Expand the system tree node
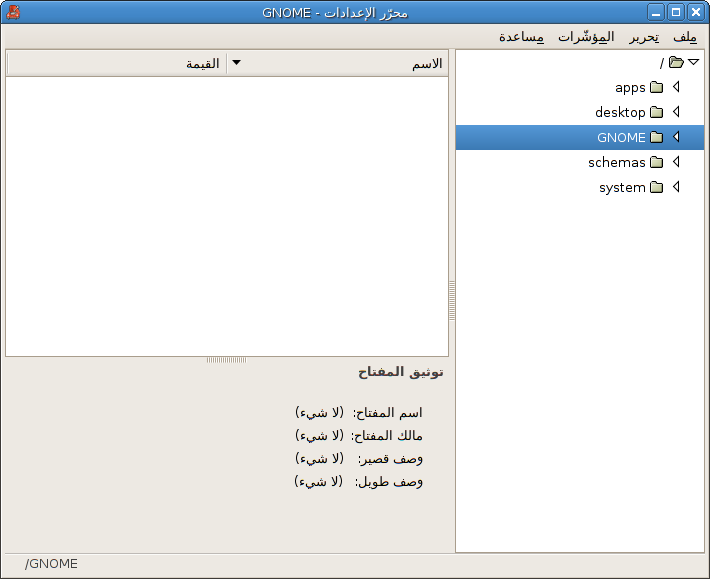This screenshot has height=579, width=710. [x=677, y=187]
